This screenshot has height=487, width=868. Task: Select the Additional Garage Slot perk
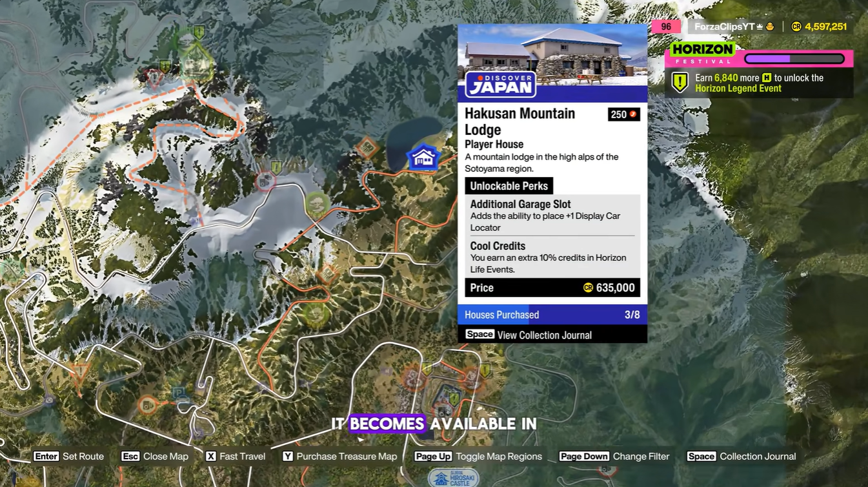click(x=552, y=215)
